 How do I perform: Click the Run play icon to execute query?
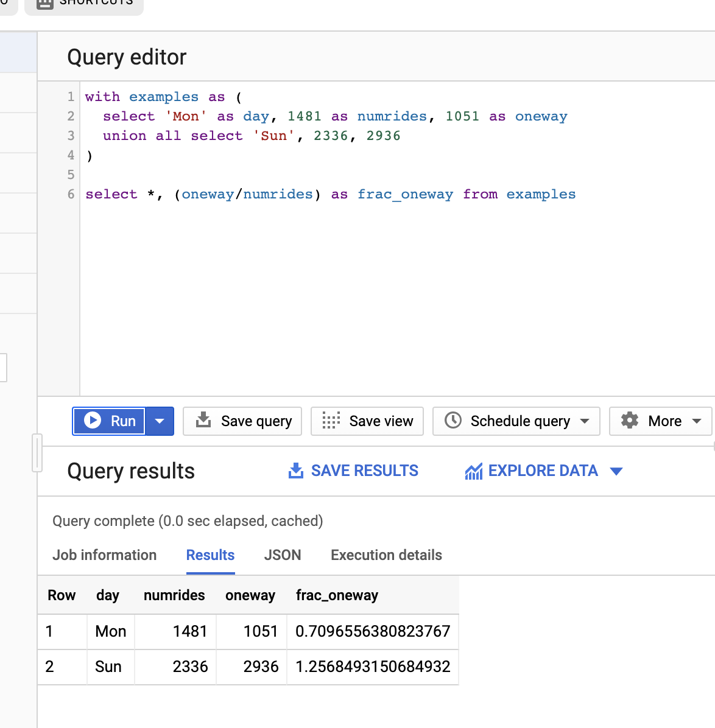tap(93, 421)
